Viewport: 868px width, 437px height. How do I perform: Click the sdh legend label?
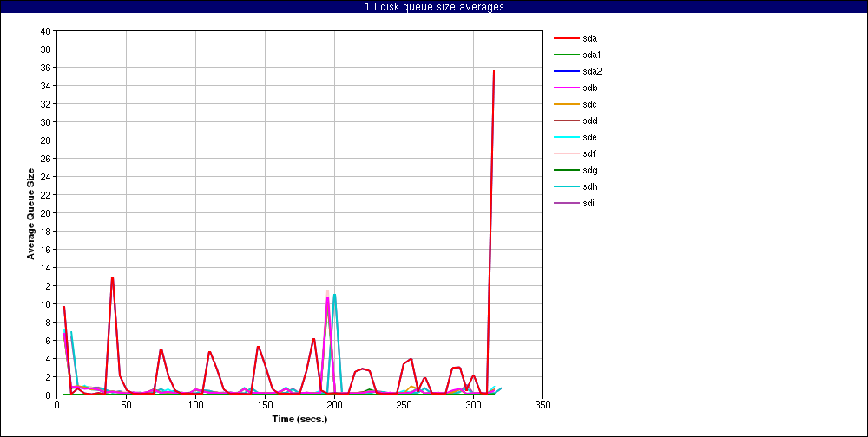point(589,186)
